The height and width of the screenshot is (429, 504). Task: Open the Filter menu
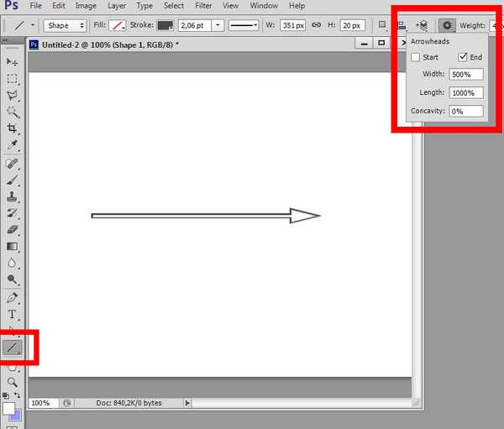coord(203,6)
